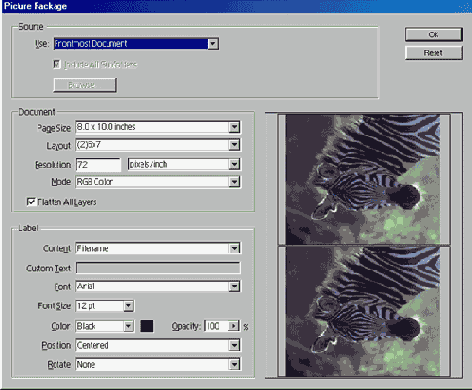Toggle Flatten All Layers checkbox
472x390 pixels.
[x=31, y=202]
